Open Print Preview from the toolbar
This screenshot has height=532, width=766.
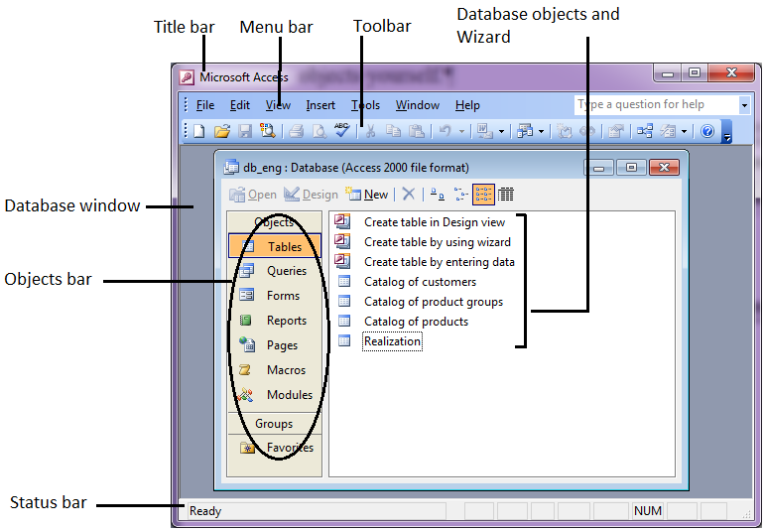coord(319,131)
